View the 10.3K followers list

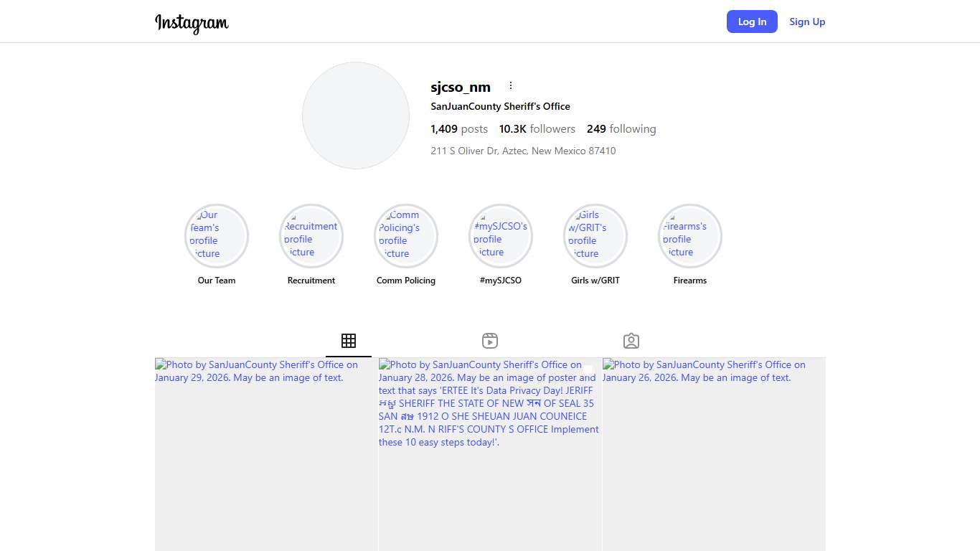(537, 129)
